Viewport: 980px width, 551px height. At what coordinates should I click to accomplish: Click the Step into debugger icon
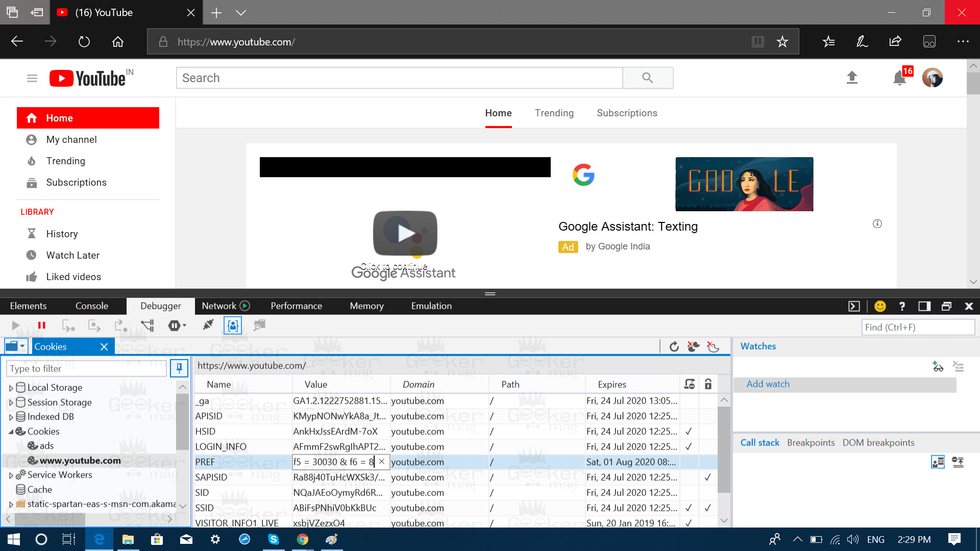click(x=68, y=325)
